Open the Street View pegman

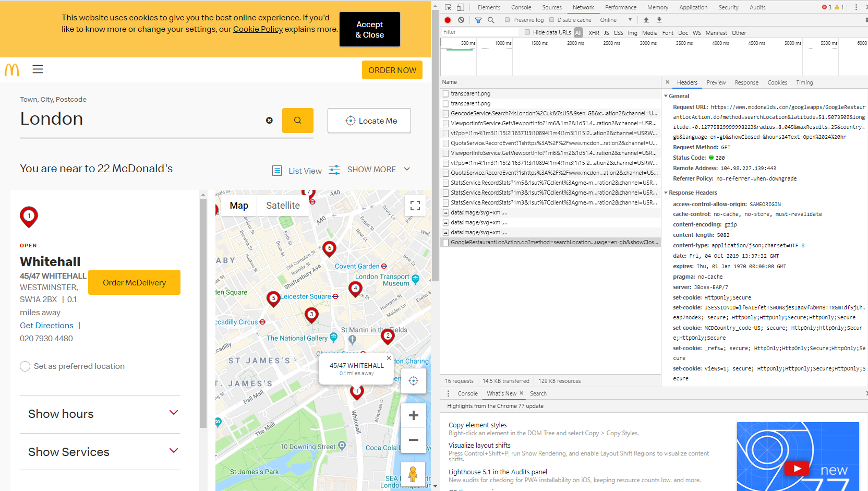pyautogui.click(x=413, y=474)
